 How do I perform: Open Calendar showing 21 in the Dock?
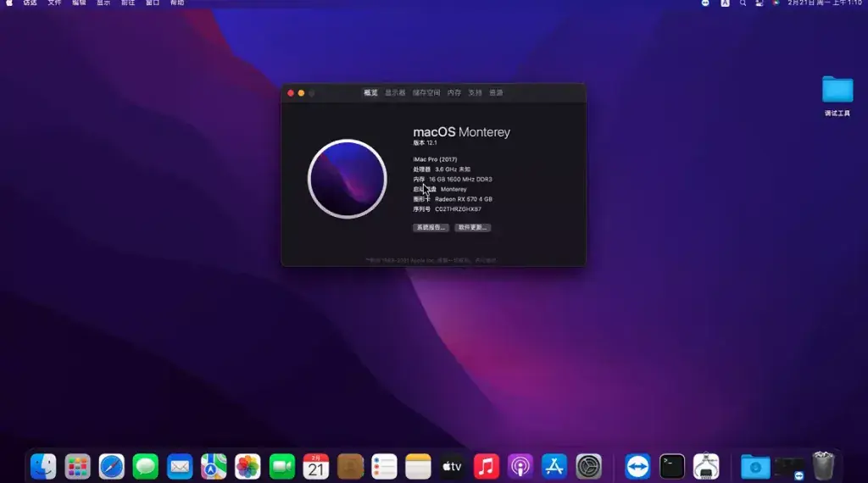pyautogui.click(x=315, y=466)
